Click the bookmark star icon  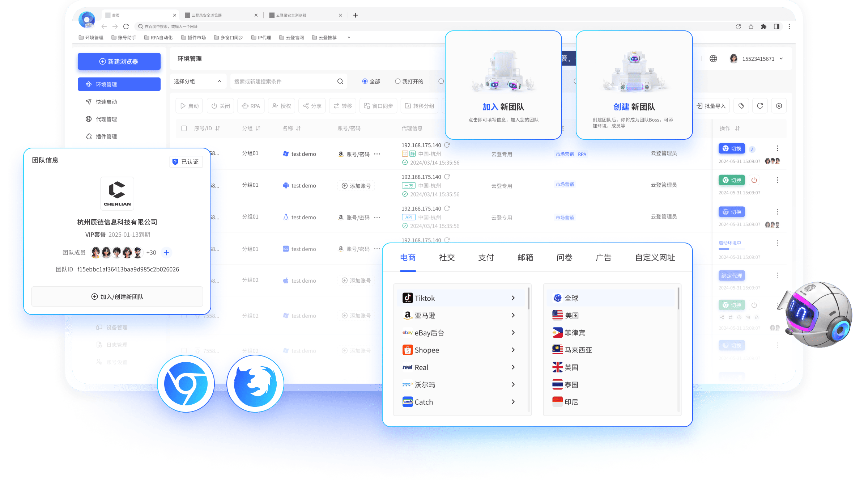click(751, 26)
